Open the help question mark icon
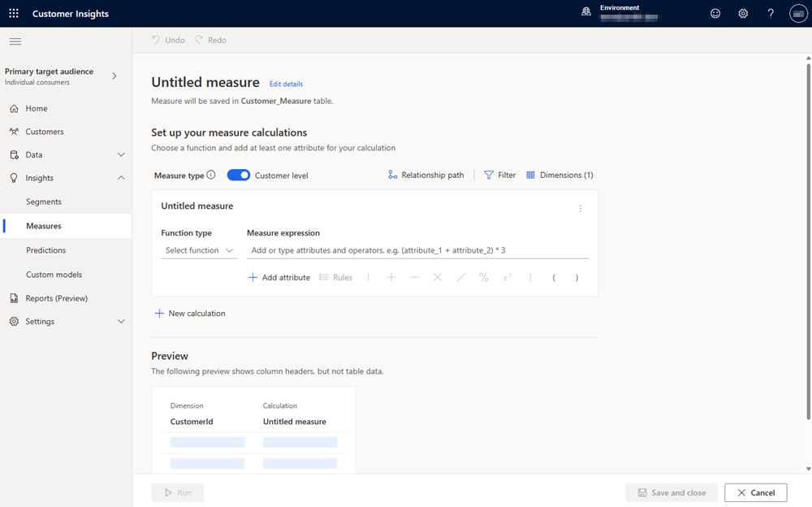 pos(771,14)
